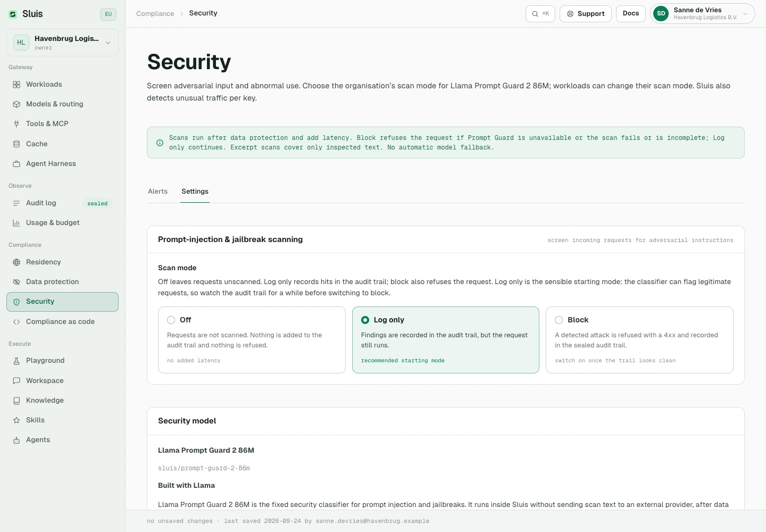Click the Models & routing cube icon
This screenshot has width=766, height=532.
[16, 104]
